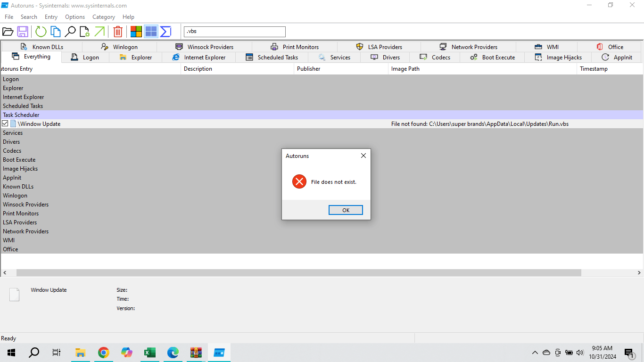The width and height of the screenshot is (644, 362).
Task: Select the Boot Execute list row
Action: point(322,159)
